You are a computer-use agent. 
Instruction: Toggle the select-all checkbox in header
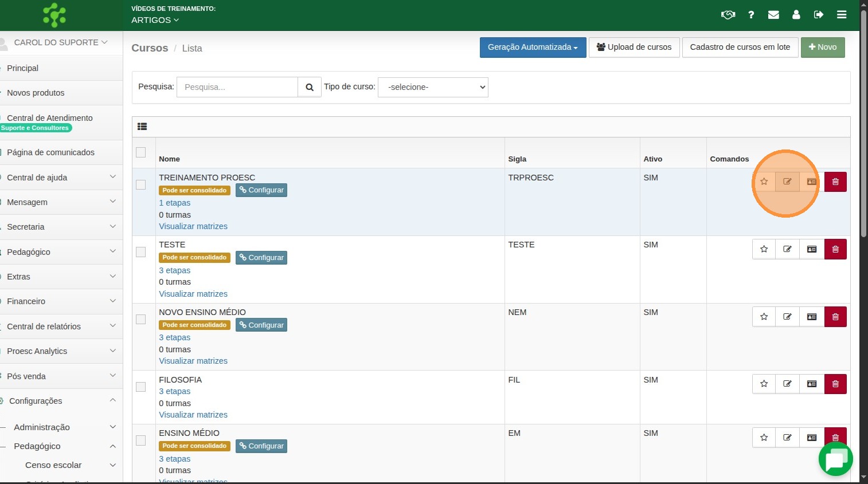(x=140, y=152)
